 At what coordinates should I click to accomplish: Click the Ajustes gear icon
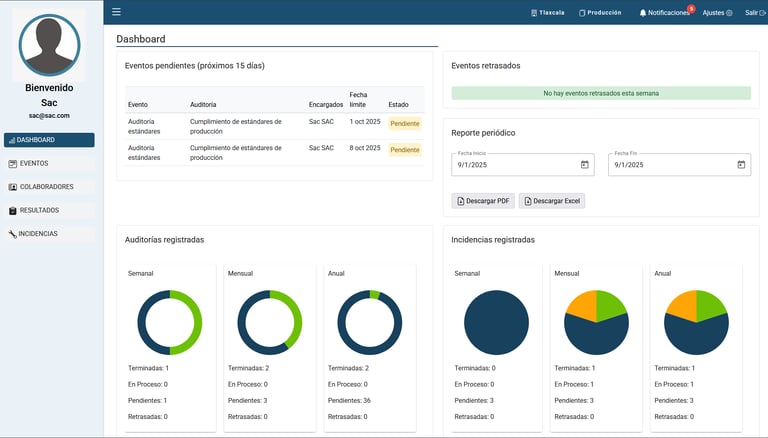(x=729, y=13)
